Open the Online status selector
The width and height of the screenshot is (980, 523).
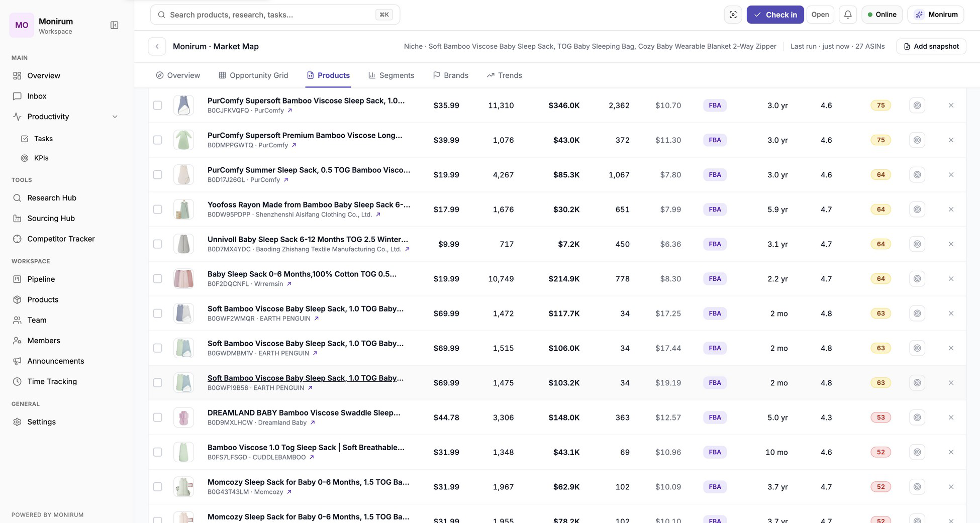tap(882, 15)
